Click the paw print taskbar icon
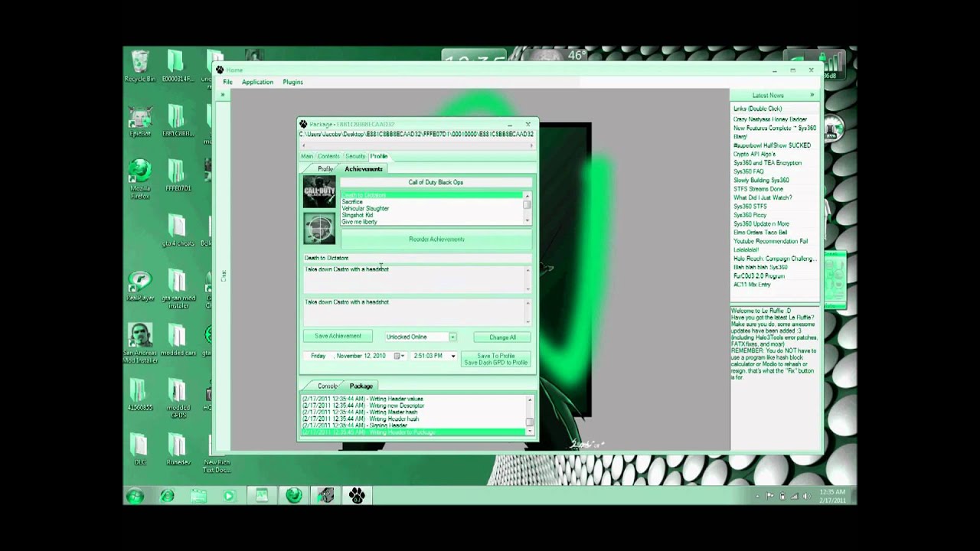This screenshot has height=551, width=980. tap(357, 496)
